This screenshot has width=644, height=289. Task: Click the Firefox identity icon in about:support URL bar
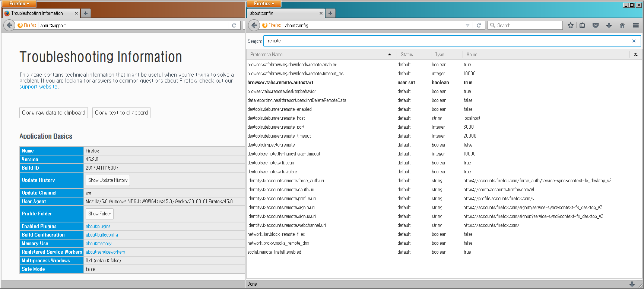27,25
